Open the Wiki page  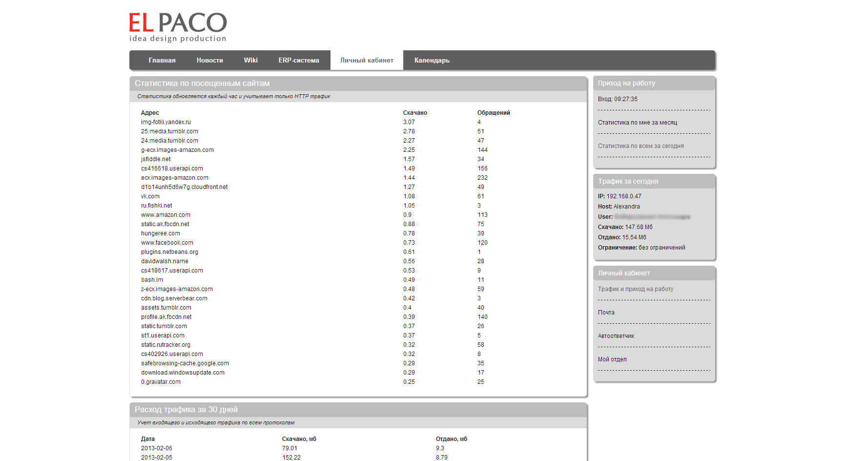250,60
